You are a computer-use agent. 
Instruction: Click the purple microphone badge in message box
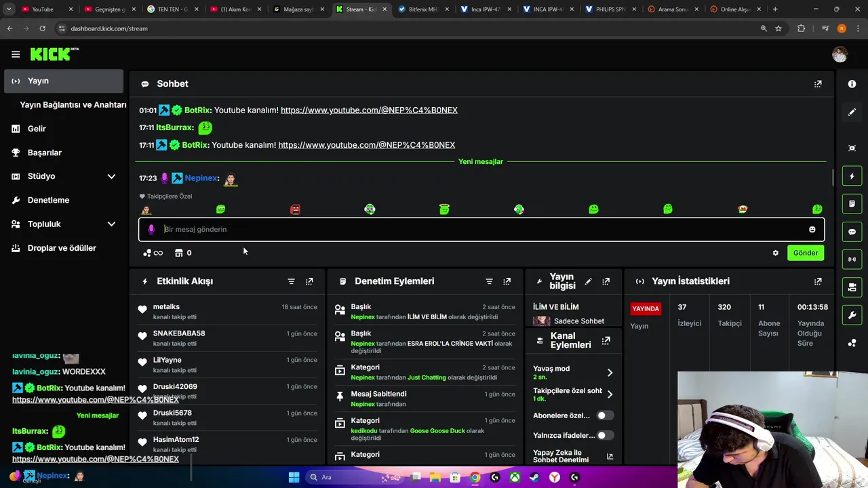[151, 229]
